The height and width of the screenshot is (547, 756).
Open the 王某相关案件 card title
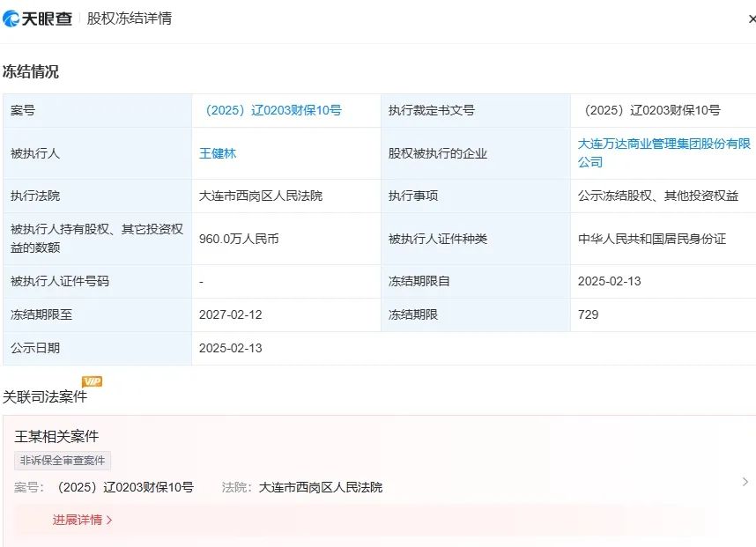pos(56,437)
